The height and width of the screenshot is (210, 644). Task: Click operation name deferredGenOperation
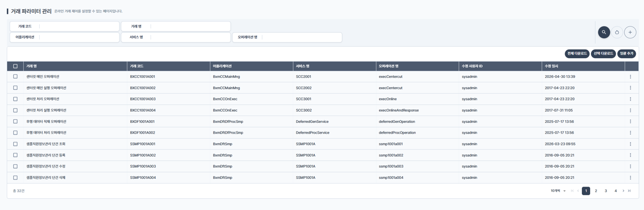[x=397, y=122]
